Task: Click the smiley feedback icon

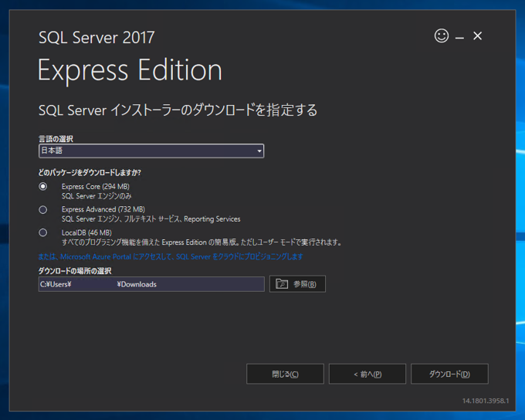Action: (442, 36)
